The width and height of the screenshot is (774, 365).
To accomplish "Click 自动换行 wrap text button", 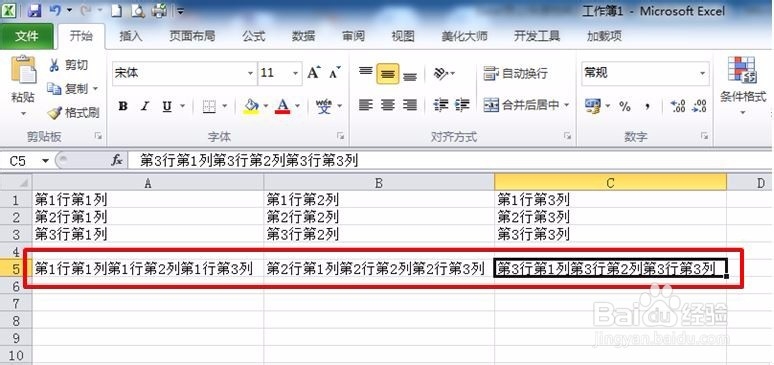I will tap(515, 74).
